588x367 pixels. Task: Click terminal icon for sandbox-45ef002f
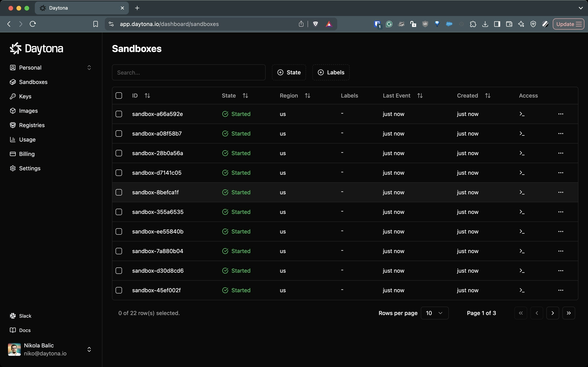coord(522,290)
